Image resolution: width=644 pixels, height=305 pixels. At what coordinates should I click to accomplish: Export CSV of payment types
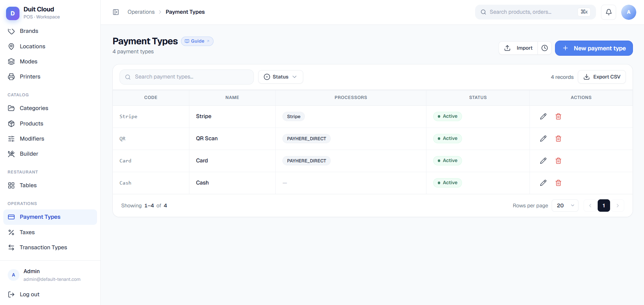(x=602, y=77)
